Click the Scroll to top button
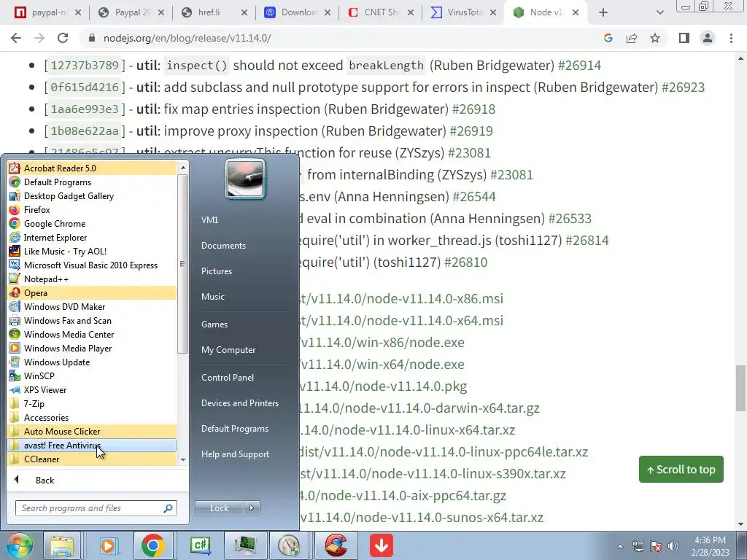 tap(681, 470)
